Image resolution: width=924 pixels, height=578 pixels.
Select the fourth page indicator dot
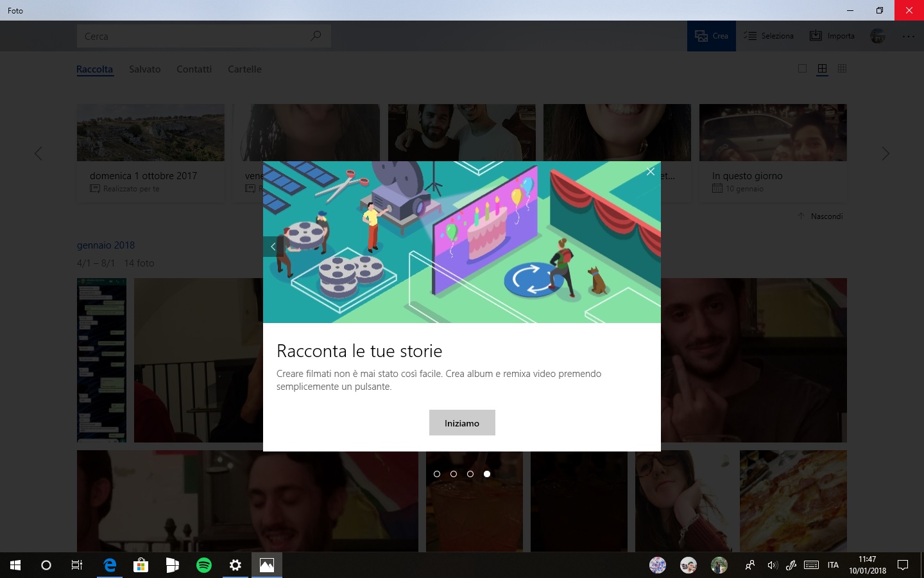click(487, 474)
